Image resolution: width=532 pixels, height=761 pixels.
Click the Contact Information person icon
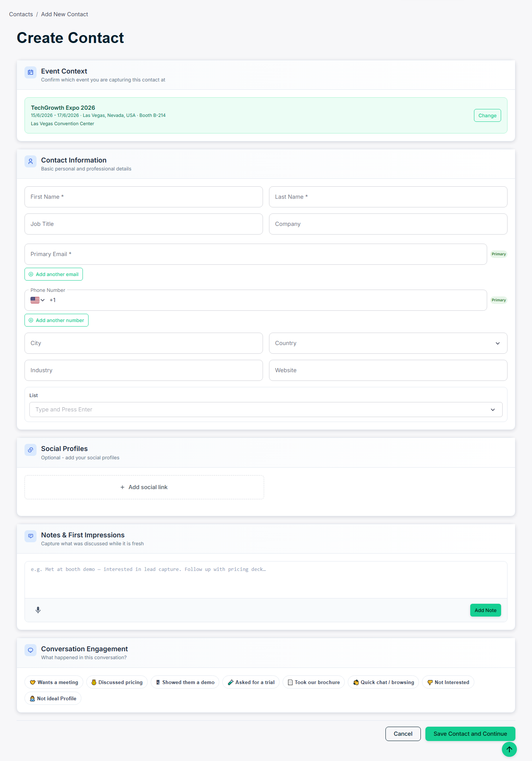(31, 161)
